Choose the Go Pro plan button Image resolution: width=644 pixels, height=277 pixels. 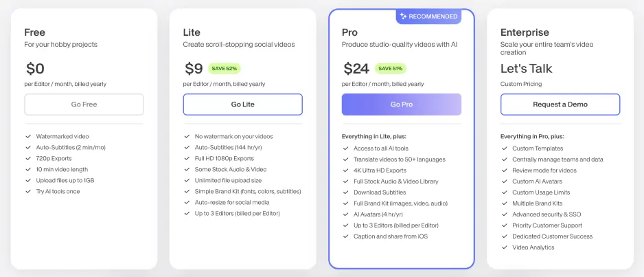coord(402,104)
